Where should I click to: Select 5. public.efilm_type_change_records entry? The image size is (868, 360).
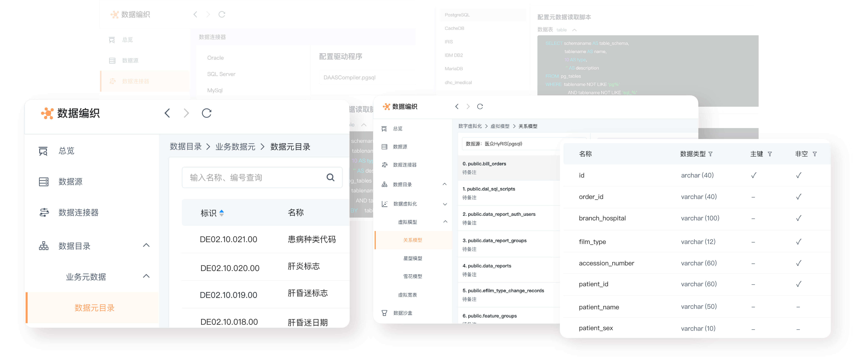(509, 295)
